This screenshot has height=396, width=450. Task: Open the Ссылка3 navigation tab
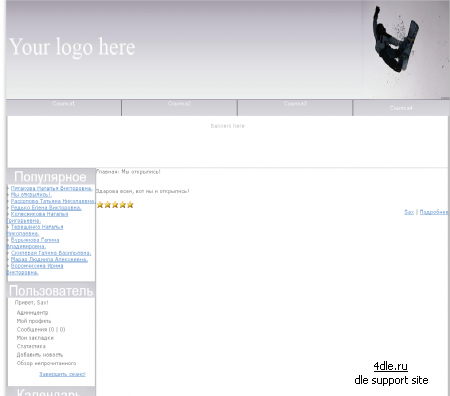coord(295,104)
